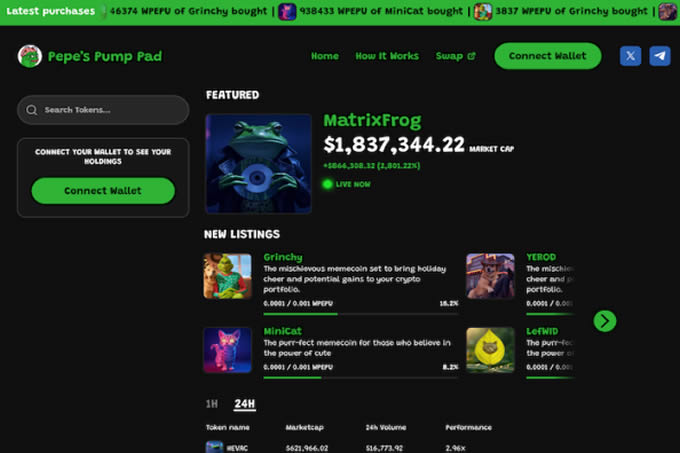
Task: Open the Swap external link
Action: point(455,56)
